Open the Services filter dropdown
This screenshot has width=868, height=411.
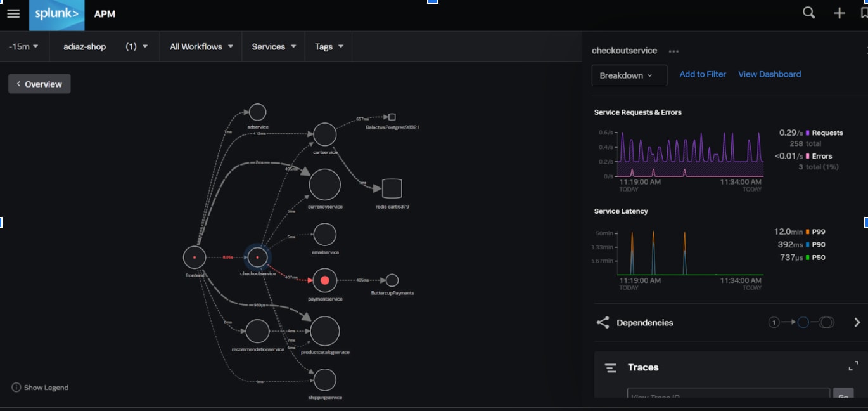[x=274, y=47]
